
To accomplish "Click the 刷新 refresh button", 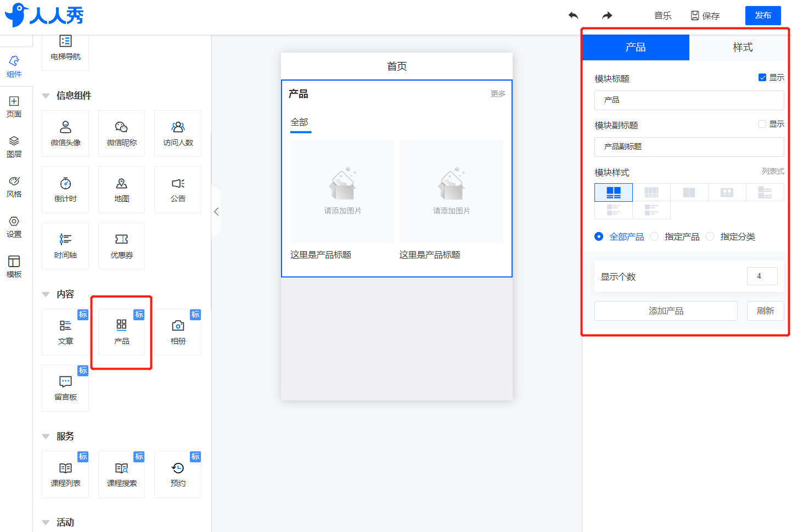I will pos(766,311).
